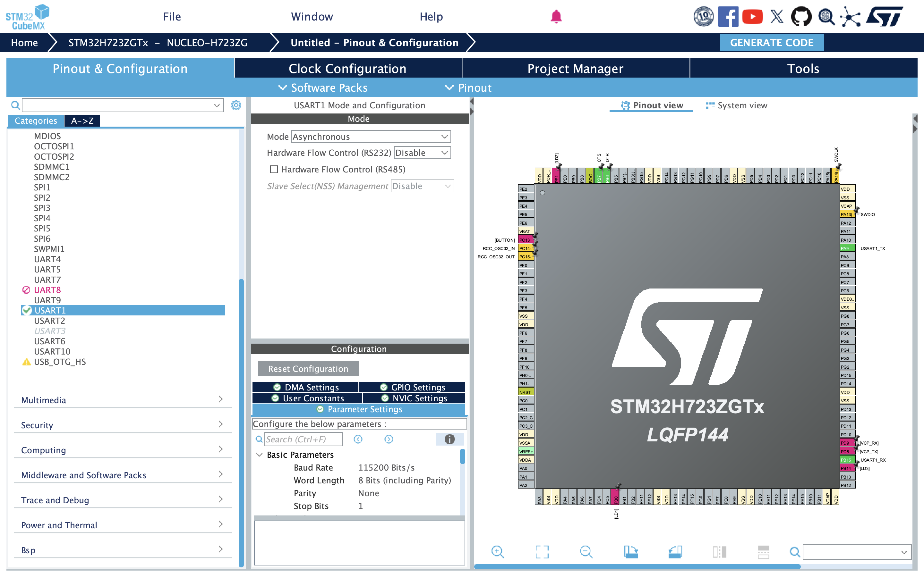Switch to System view
Screen dimensions: 924x577
click(736, 105)
